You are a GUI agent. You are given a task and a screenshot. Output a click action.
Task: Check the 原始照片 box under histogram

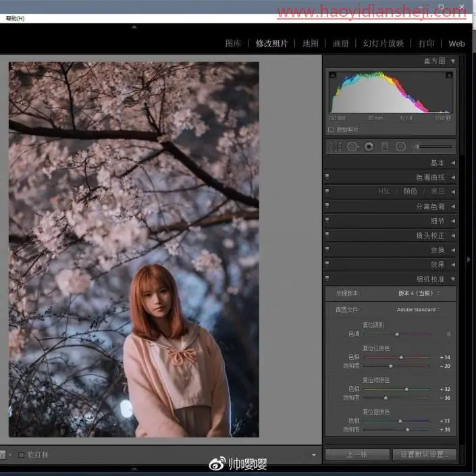click(x=332, y=130)
